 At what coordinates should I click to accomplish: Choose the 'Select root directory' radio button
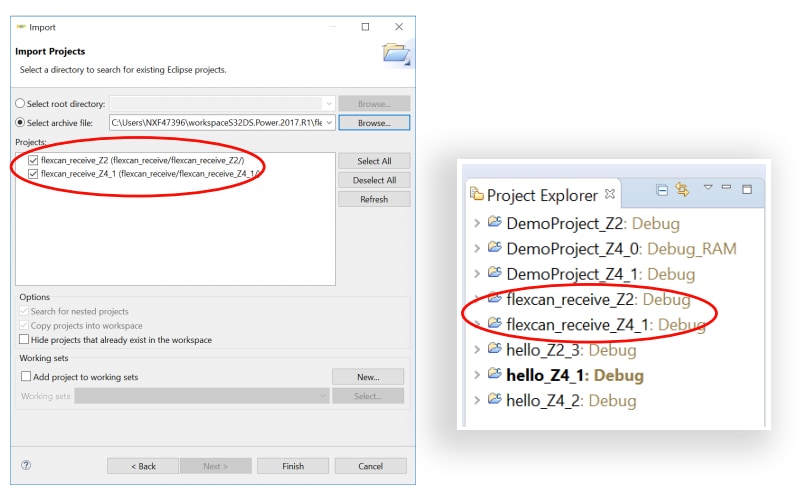coord(21,104)
